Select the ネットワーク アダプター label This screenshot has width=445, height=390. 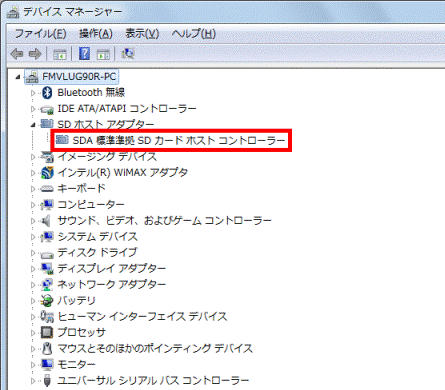point(111,285)
